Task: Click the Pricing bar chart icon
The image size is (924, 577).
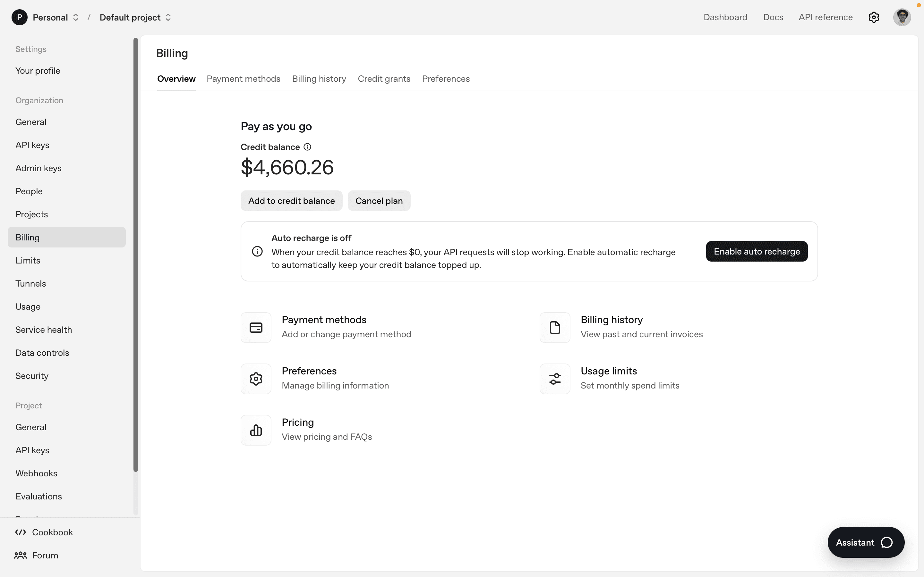Action: coord(256,430)
